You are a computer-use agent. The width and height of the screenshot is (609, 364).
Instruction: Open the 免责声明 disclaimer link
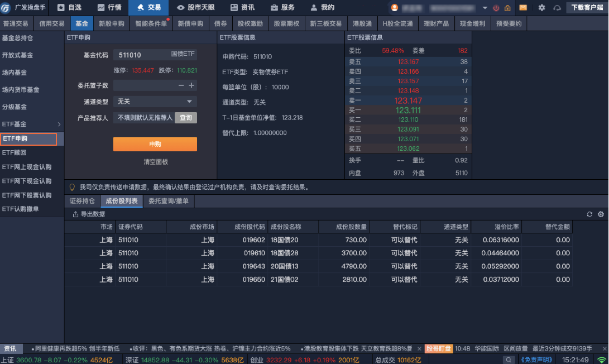pos(536,360)
